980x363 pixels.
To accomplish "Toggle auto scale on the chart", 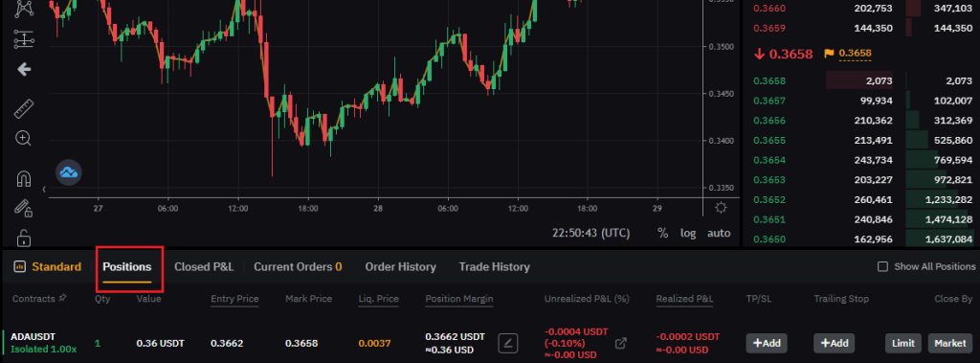I will (719, 233).
